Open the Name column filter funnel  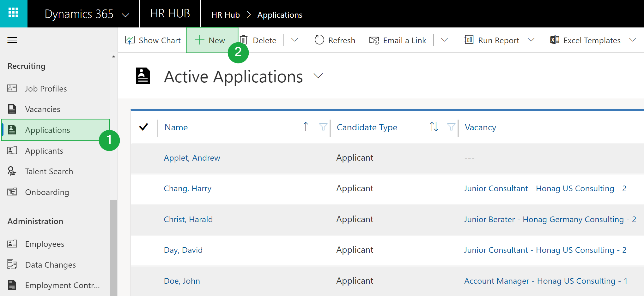pyautogui.click(x=323, y=127)
